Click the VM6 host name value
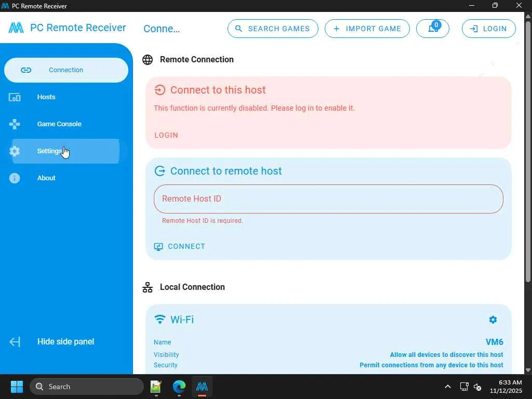Image resolution: width=532 pixels, height=399 pixels. coord(495,342)
